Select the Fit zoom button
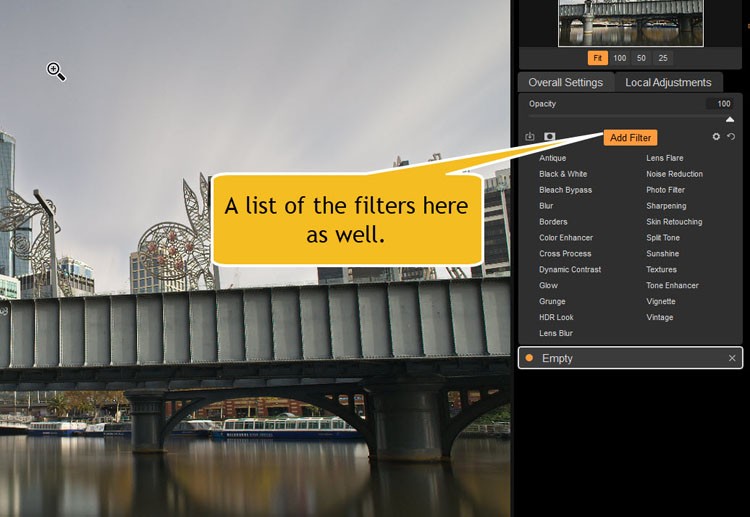The width and height of the screenshot is (750, 517). tap(597, 58)
